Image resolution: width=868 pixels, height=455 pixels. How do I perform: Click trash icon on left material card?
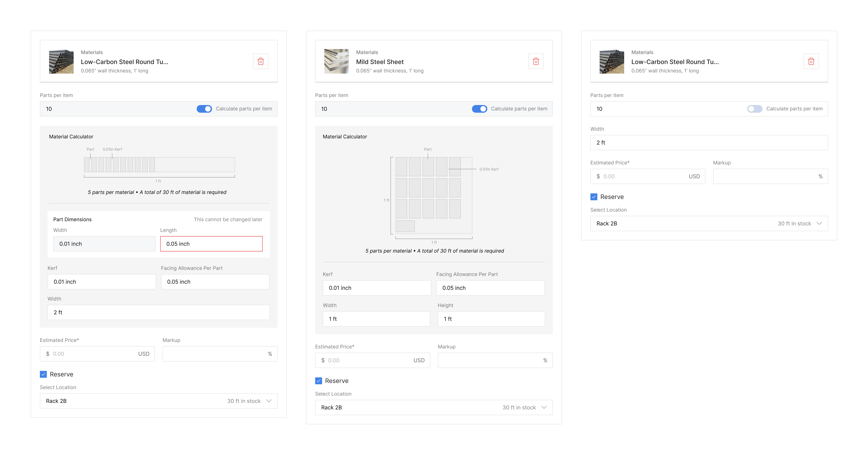click(261, 61)
